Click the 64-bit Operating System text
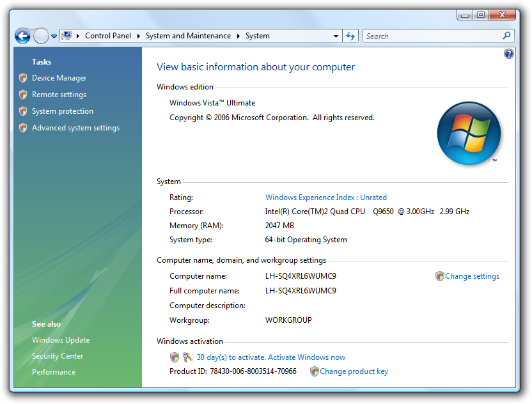 click(x=306, y=240)
